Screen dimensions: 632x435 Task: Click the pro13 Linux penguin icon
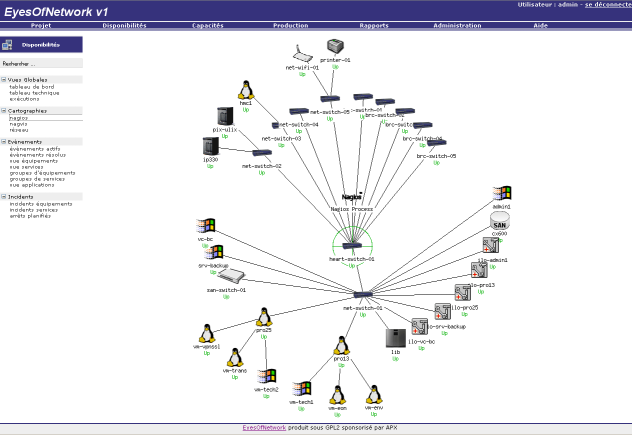(341, 345)
